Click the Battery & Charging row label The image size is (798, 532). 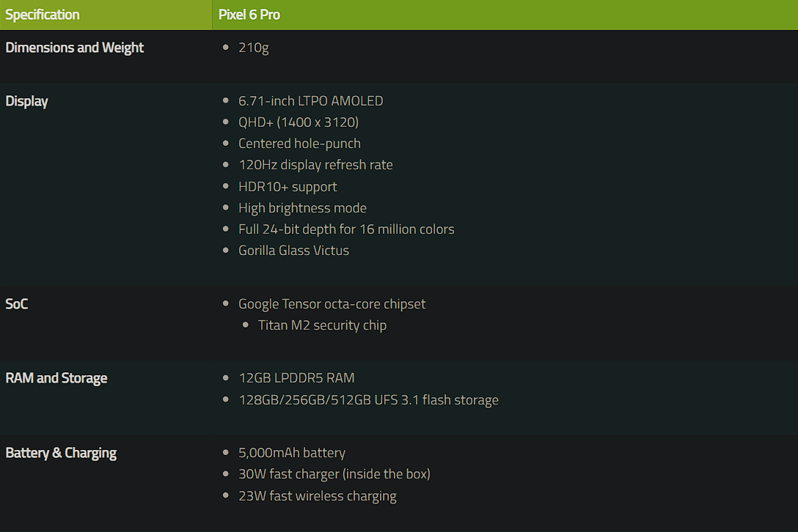[61, 453]
